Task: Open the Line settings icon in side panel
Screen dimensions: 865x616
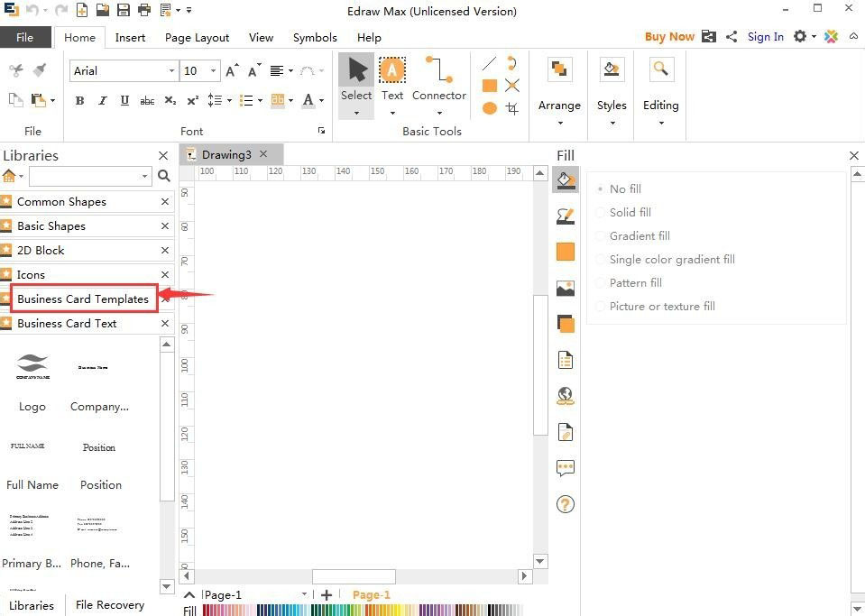Action: (x=566, y=216)
